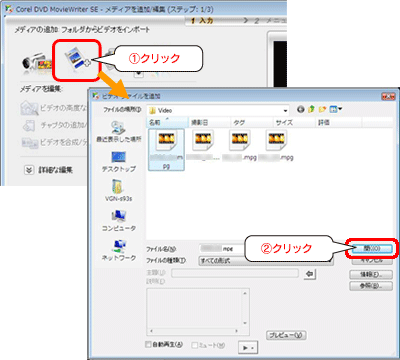The height and width of the screenshot is (360, 400).
Task: Toggle the mute checkbox
Action: pos(195,345)
